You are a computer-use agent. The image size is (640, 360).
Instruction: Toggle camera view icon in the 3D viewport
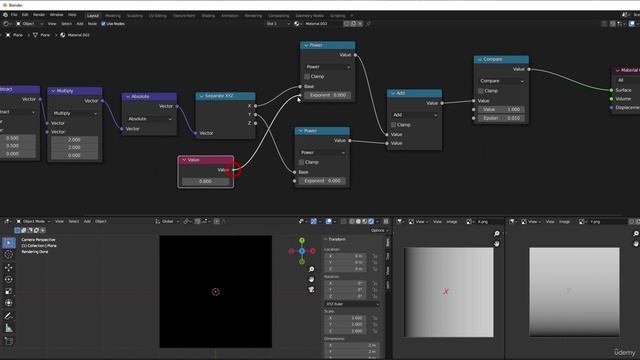[311, 289]
